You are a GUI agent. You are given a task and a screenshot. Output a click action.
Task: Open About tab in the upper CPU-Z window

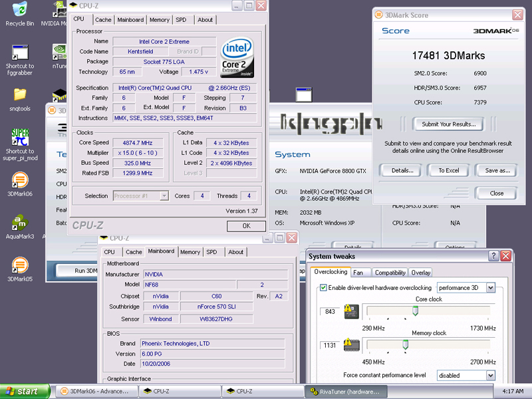point(205,20)
